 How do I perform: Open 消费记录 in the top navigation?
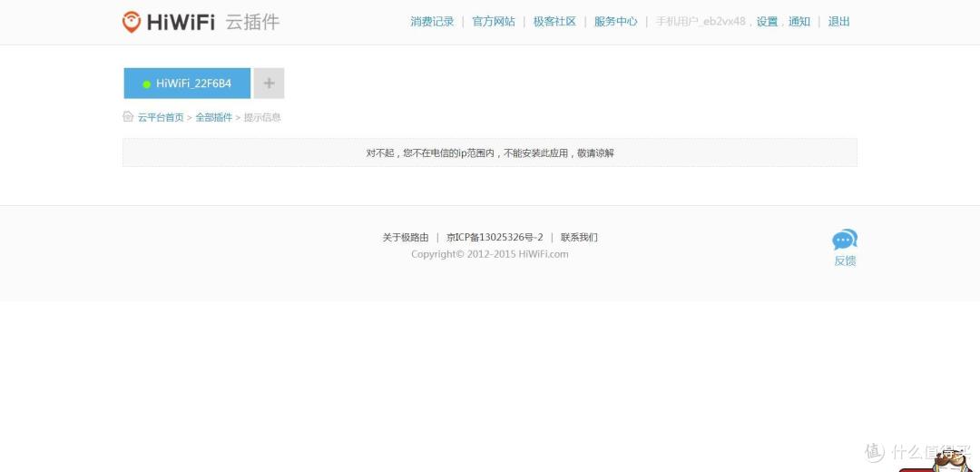432,21
